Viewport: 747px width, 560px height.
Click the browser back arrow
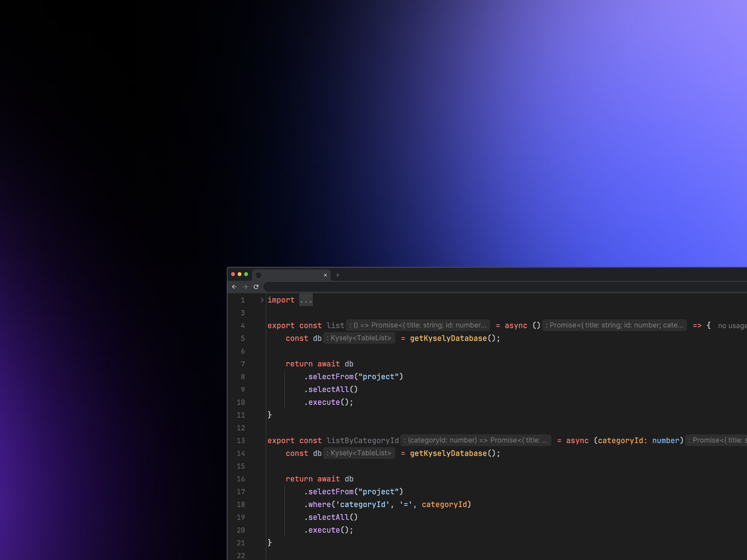[234, 287]
